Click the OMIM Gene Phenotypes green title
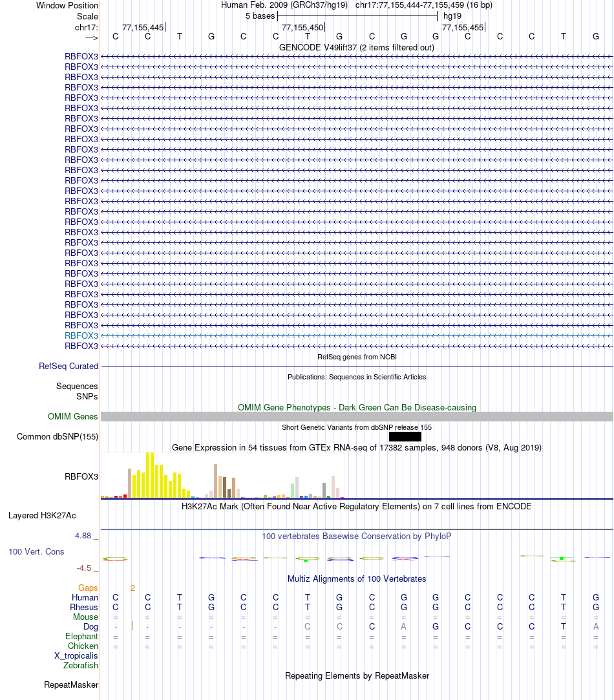 (357, 408)
